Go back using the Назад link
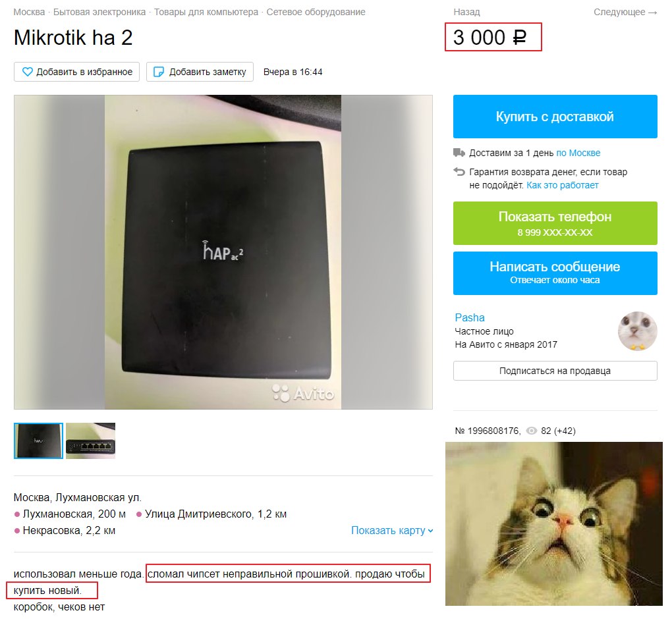Screen dimensions: 672x619 pyautogui.click(x=466, y=12)
